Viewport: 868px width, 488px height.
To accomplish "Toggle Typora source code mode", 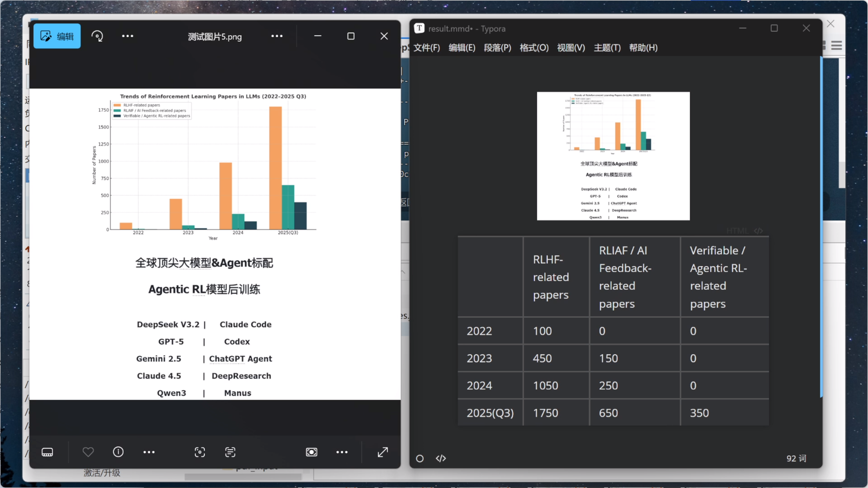I will [441, 458].
